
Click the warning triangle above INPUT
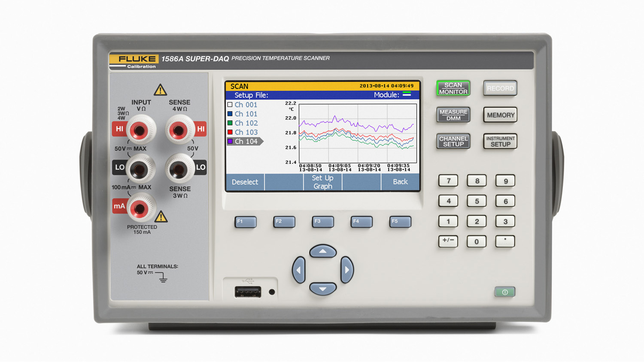(160, 90)
